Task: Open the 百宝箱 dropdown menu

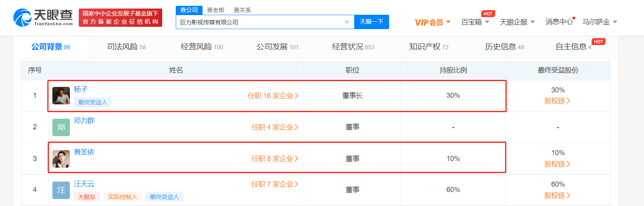Action: [x=475, y=22]
